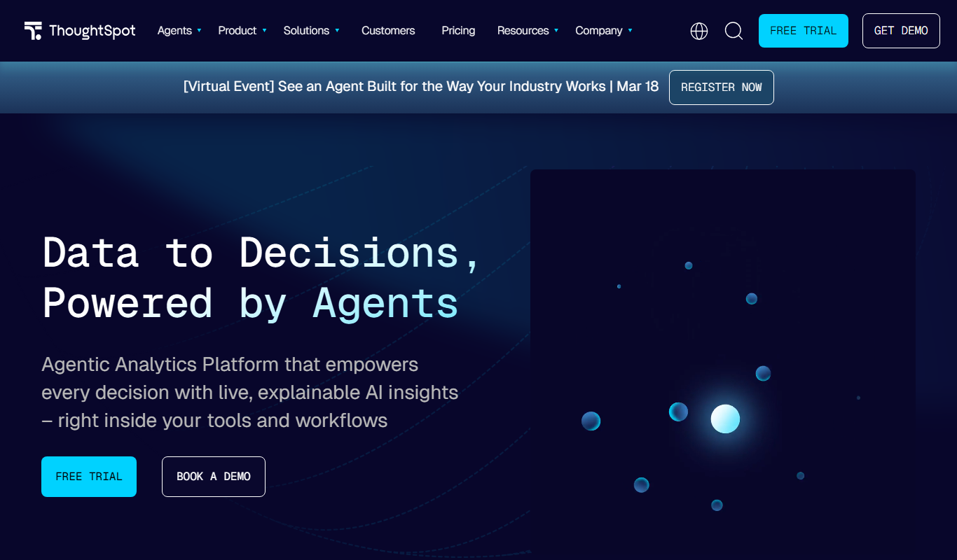Screen dimensions: 957x560
Task: Expand the Company menu
Action: [604, 31]
